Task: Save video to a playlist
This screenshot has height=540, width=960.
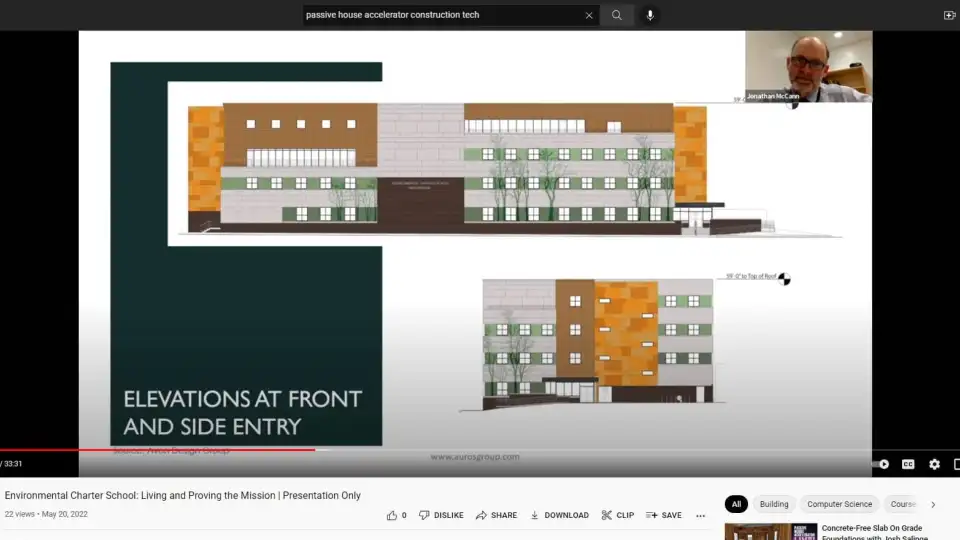Action: pyautogui.click(x=664, y=515)
